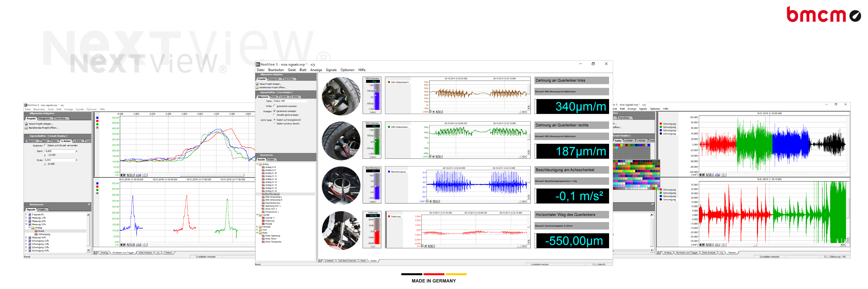Screen dimensions: 868x289
Task: Select Skaliert auf phys. Bereich radio button
Action: pyautogui.click(x=275, y=123)
